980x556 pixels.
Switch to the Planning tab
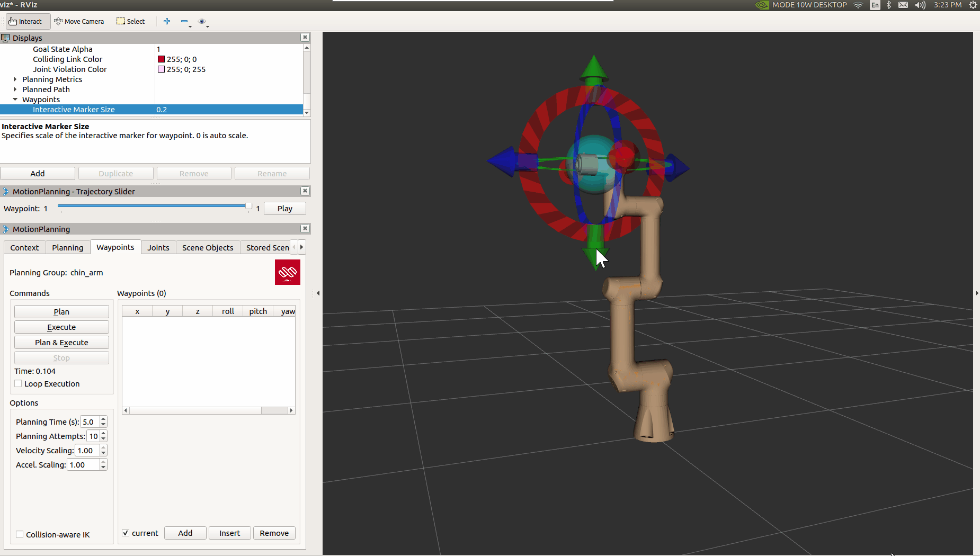click(x=68, y=247)
